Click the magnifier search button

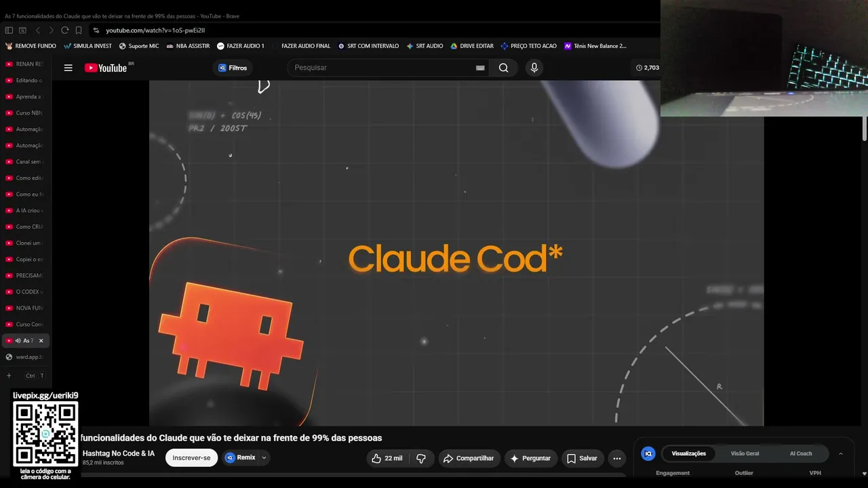pyautogui.click(x=503, y=68)
